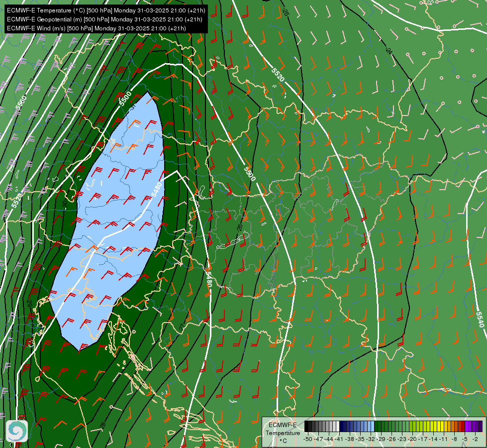Click the 5540 geopotential contour label

(x=480, y=319)
